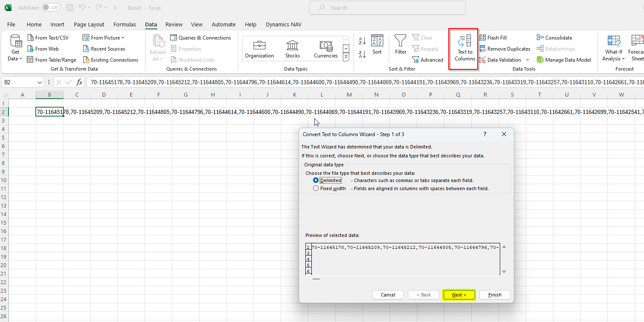The image size is (644, 322).
Task: Click From Text/CSV import icon
Action: click(31, 38)
